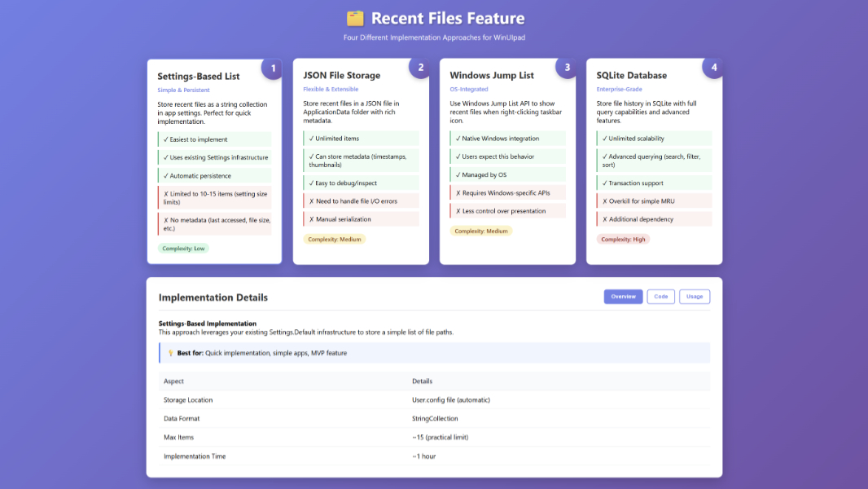Screen dimensions: 868x489
Task: Click the number 4 badge on SQLite Database
Action: click(714, 68)
